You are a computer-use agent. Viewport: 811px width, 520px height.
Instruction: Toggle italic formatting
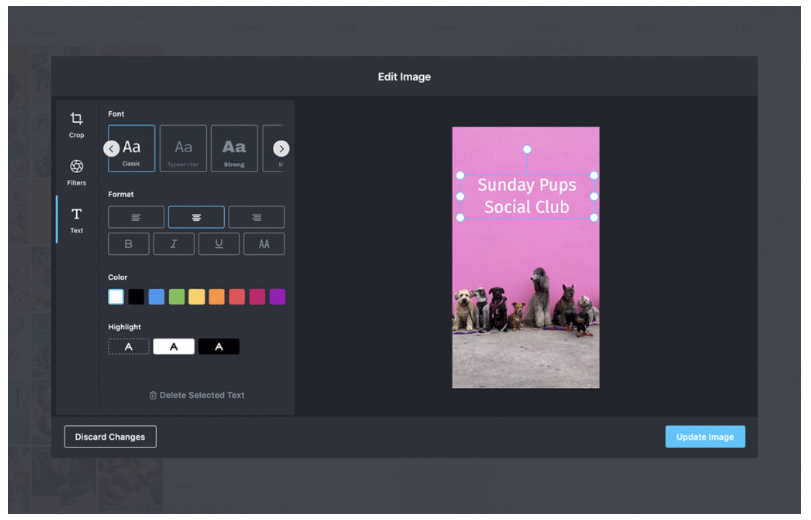click(174, 244)
